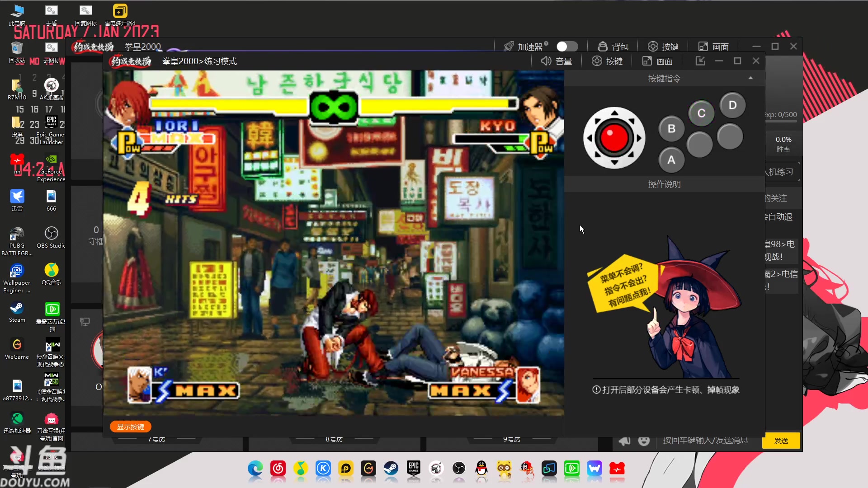Toggle the 加速器 accelerator switch
This screenshot has height=488, width=868.
[x=567, y=47]
